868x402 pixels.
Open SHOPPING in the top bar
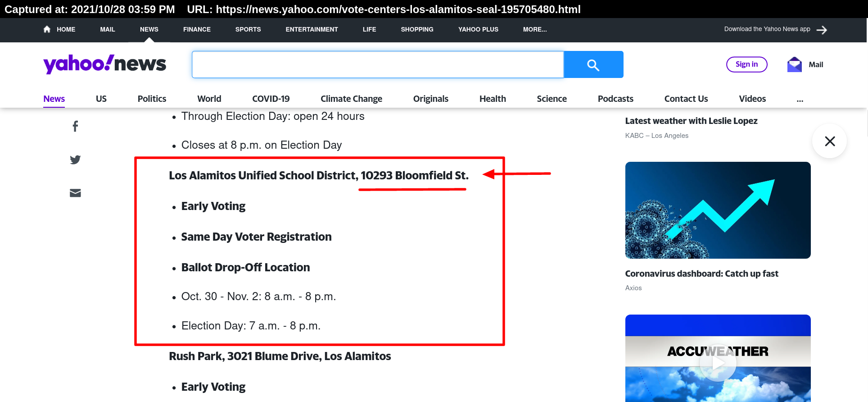pos(417,29)
